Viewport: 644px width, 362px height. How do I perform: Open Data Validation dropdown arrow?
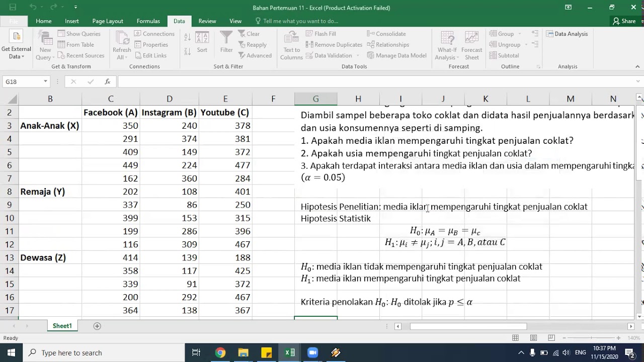coord(358,56)
